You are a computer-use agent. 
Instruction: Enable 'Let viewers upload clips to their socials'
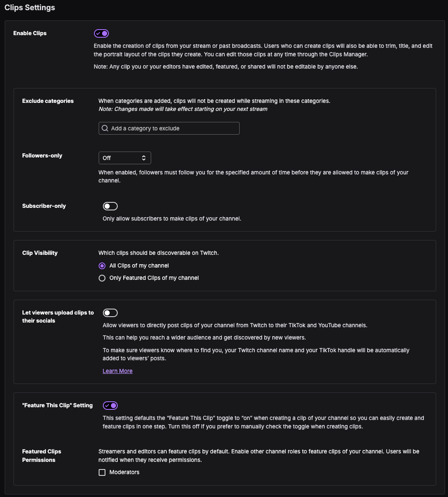[x=110, y=313]
